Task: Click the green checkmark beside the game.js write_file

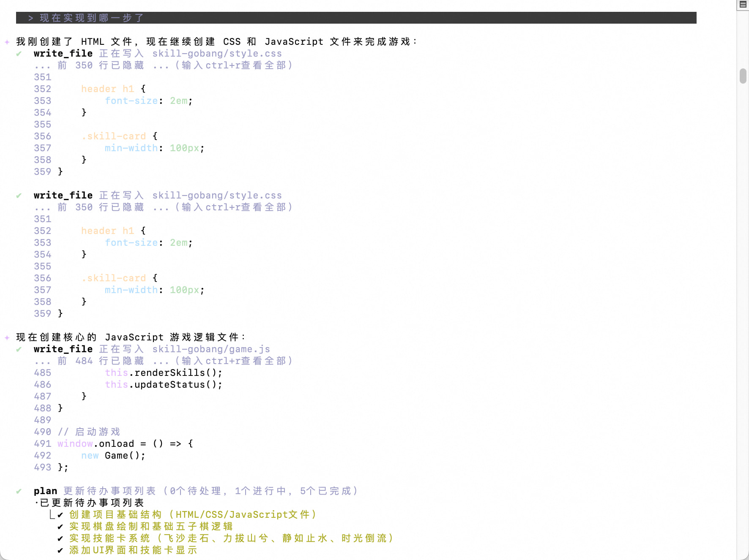Action: 19,349
